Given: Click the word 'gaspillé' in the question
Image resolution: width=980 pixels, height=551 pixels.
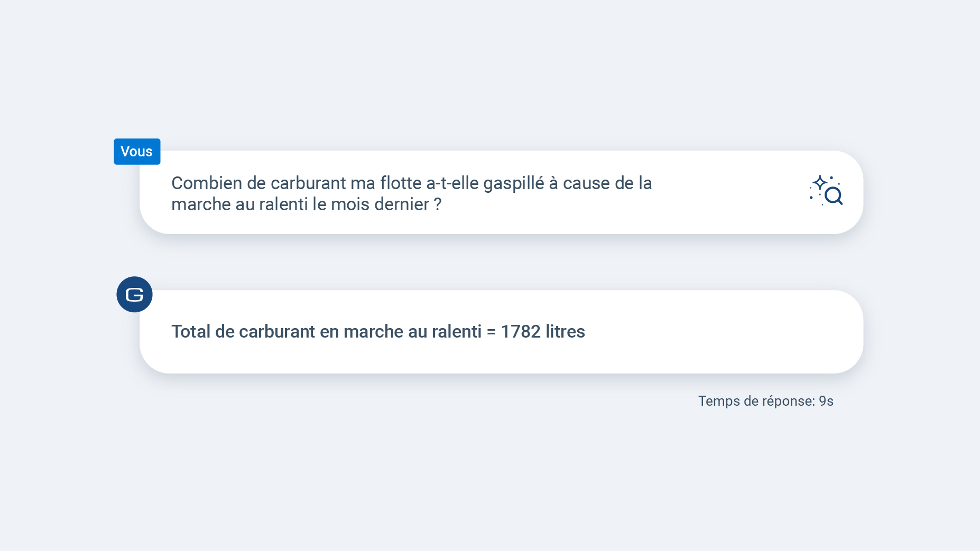Looking at the screenshot, I should click(513, 183).
